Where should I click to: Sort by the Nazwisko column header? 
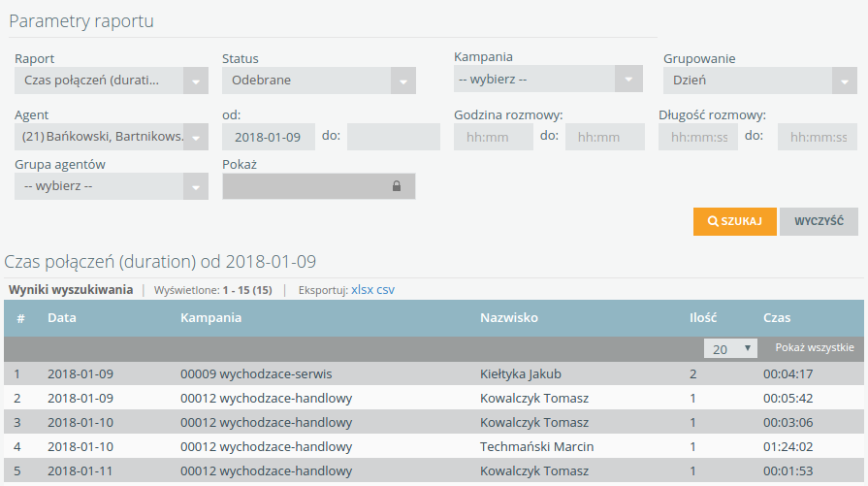click(x=509, y=318)
